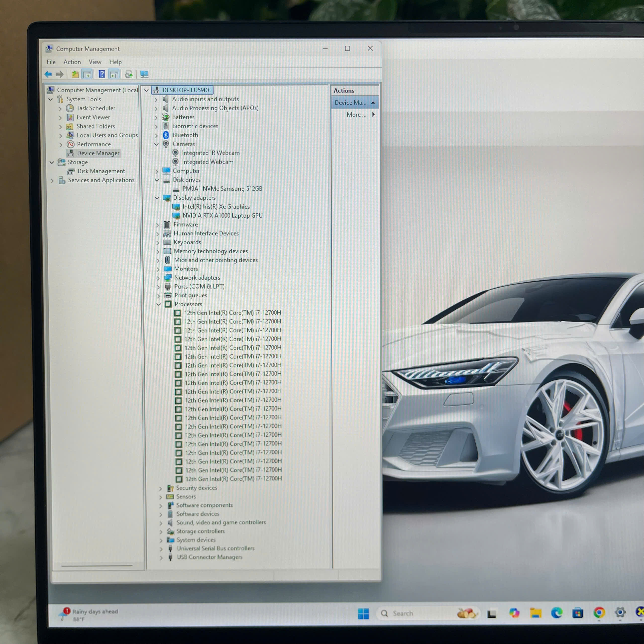The width and height of the screenshot is (644, 644).
Task: Click the Monitors category icon
Action: coord(168,269)
